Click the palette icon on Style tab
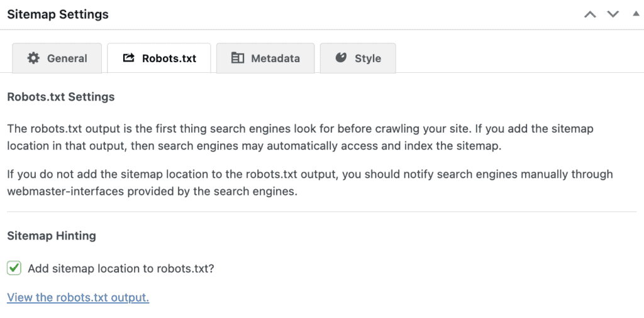 pyautogui.click(x=341, y=57)
